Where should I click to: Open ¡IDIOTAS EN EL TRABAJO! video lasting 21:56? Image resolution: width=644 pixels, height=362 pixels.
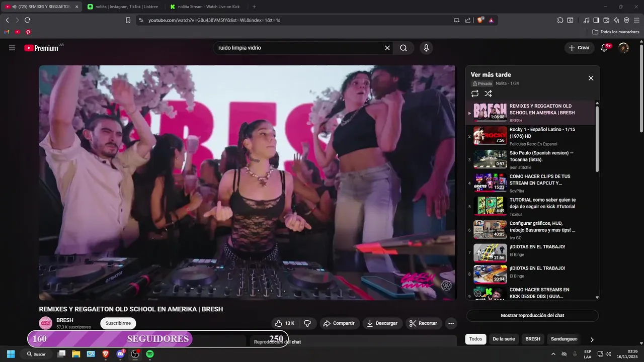(x=531, y=252)
